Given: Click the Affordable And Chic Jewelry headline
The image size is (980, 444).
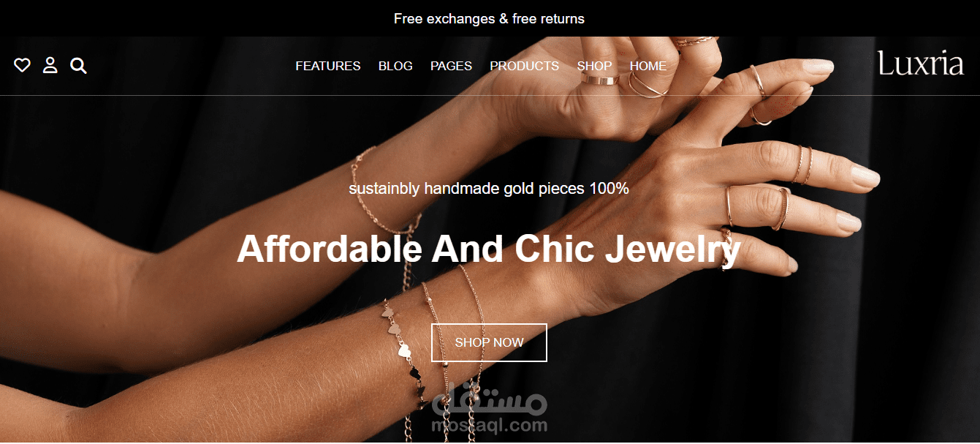Looking at the screenshot, I should pos(489,249).
